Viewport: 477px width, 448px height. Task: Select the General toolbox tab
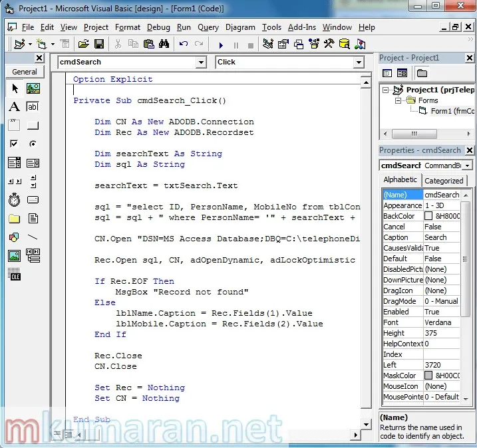click(x=25, y=72)
